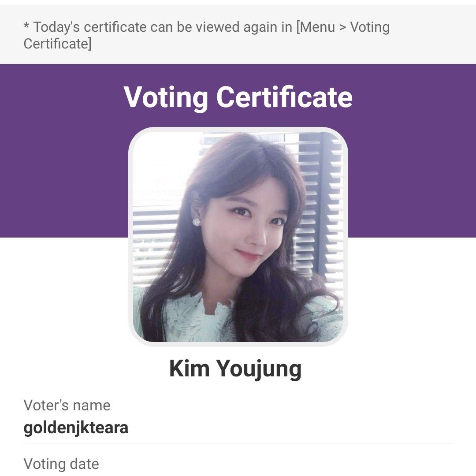Click the word Today's in the notice

pos(57,27)
